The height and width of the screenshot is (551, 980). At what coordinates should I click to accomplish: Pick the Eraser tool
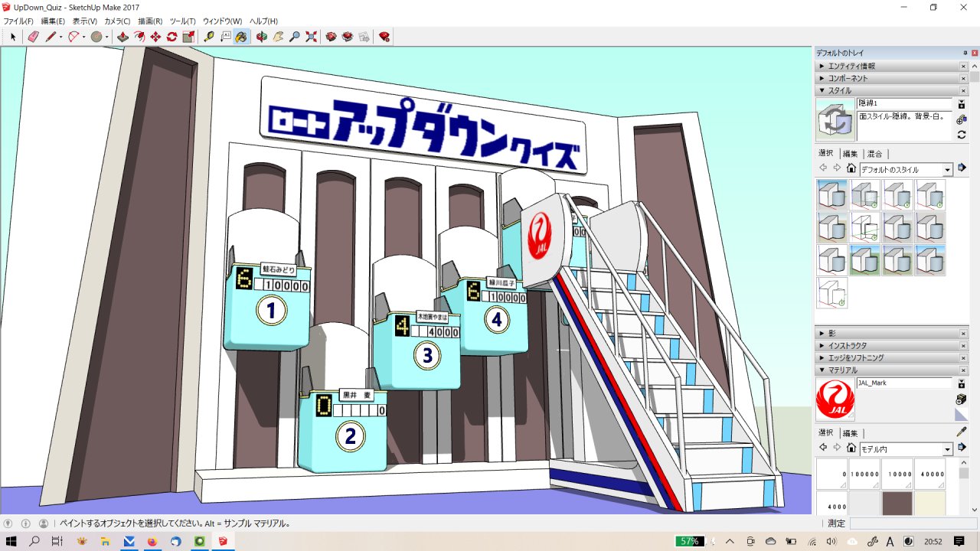(33, 36)
